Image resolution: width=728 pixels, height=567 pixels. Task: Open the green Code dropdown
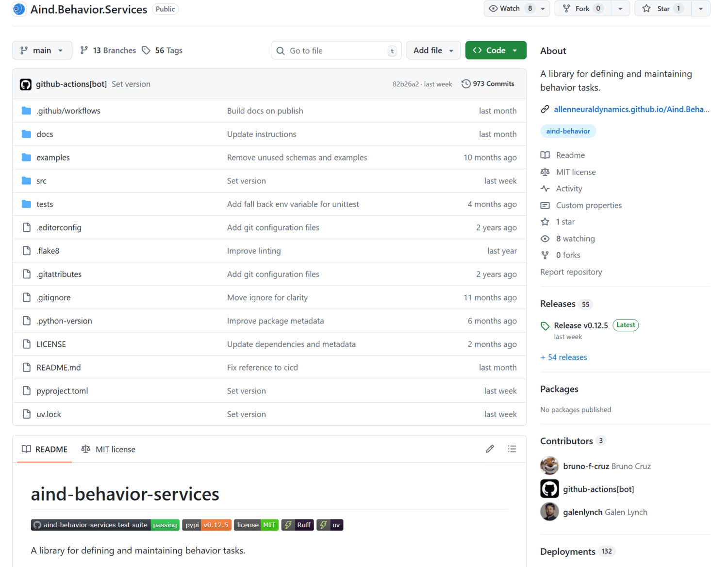[x=496, y=50]
